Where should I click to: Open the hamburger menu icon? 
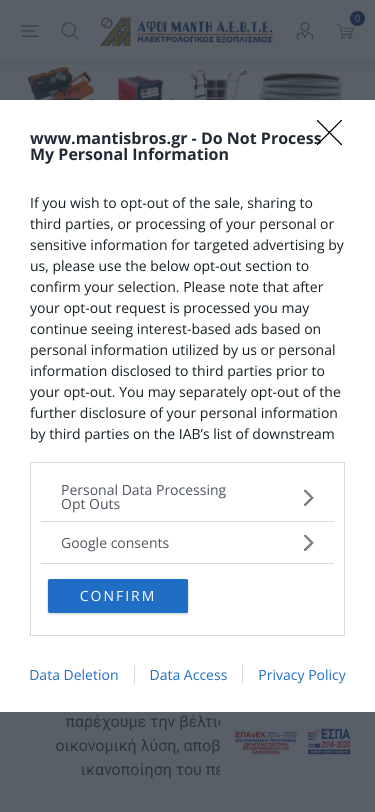(30, 32)
